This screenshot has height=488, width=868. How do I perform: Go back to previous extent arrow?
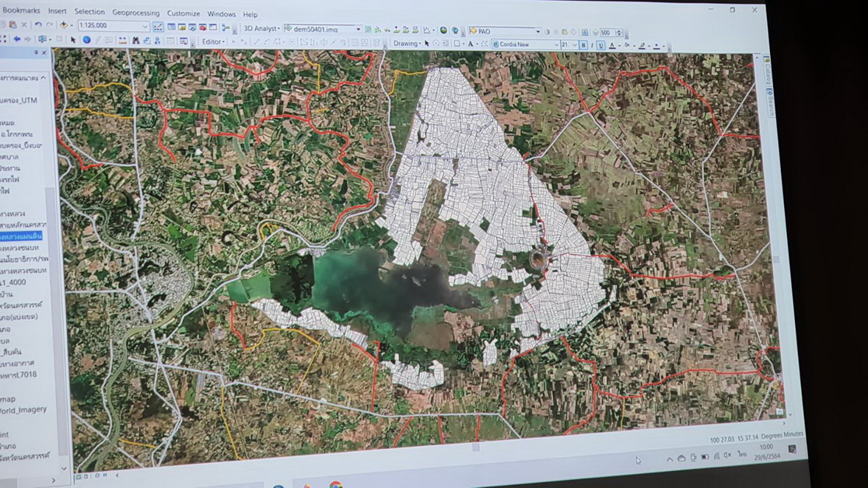(16, 40)
